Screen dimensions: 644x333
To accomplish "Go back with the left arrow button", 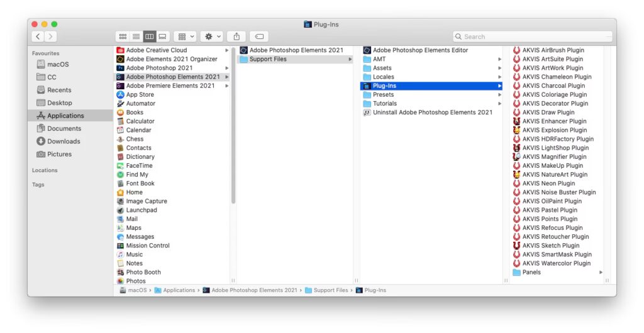I will pos(38,36).
